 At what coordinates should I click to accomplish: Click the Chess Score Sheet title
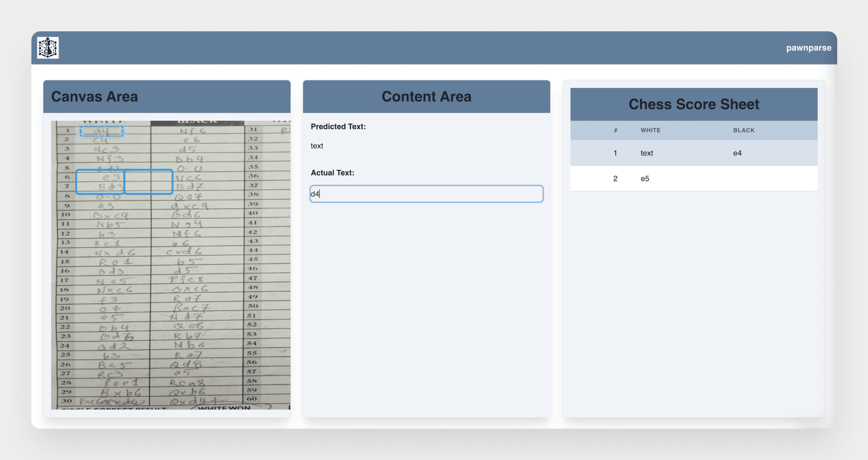click(x=694, y=104)
